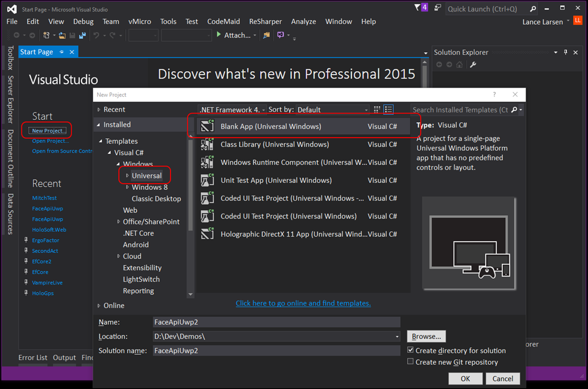Open the .NET Framework version dropdown
The height and width of the screenshot is (389, 588).
coord(233,110)
